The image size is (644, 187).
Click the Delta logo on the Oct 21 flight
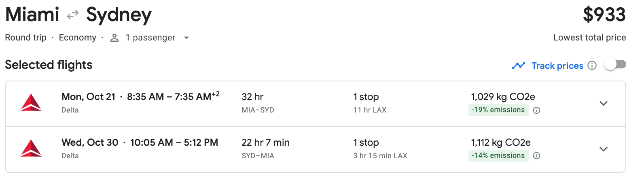31,103
